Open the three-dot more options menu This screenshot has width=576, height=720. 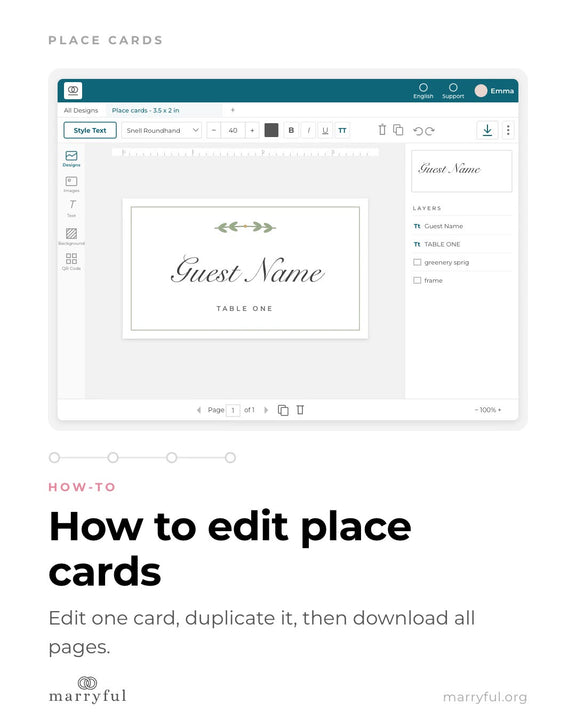click(x=508, y=130)
